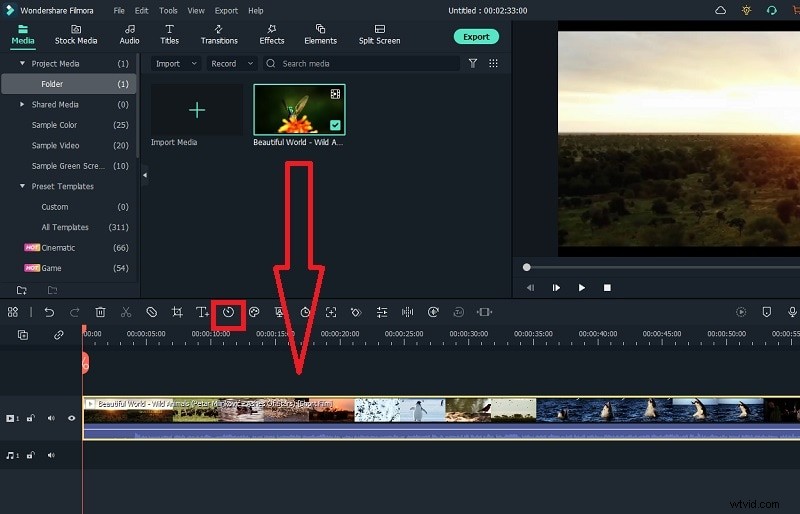Open the Transitions tab

point(219,35)
